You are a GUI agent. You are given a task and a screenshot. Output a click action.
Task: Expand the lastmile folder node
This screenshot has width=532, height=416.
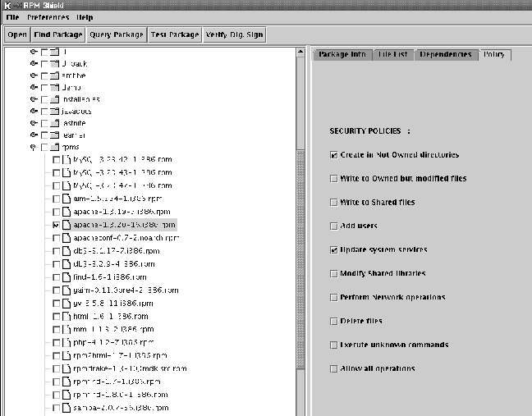[34, 123]
